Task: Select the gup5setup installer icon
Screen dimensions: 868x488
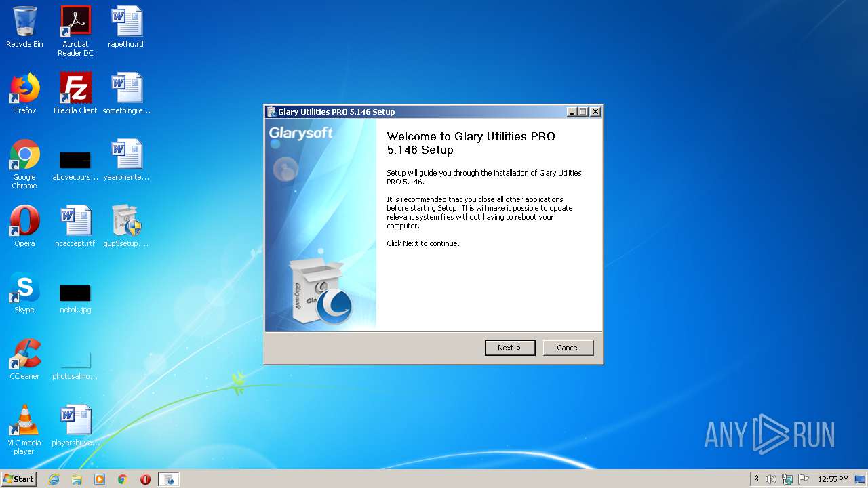Action: coord(126,226)
